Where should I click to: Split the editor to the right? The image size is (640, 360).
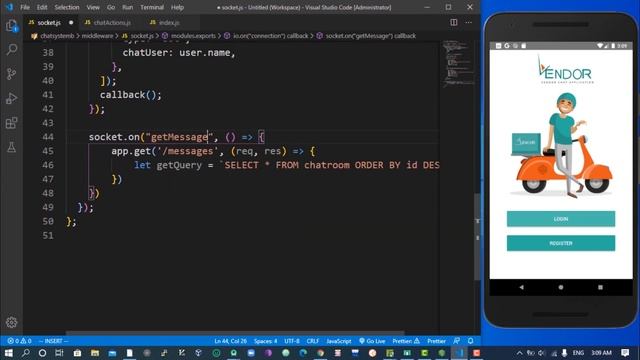pos(453,22)
